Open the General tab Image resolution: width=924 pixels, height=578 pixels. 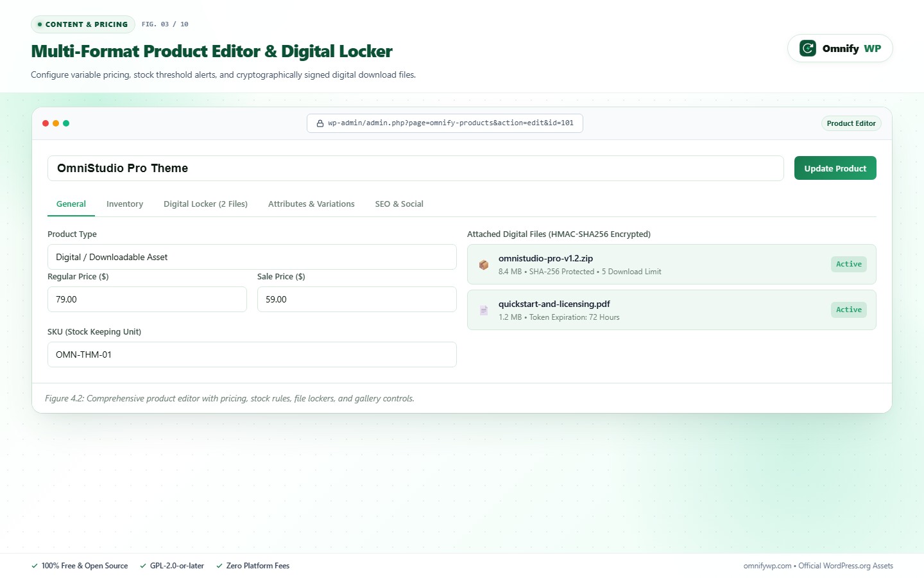coord(71,204)
